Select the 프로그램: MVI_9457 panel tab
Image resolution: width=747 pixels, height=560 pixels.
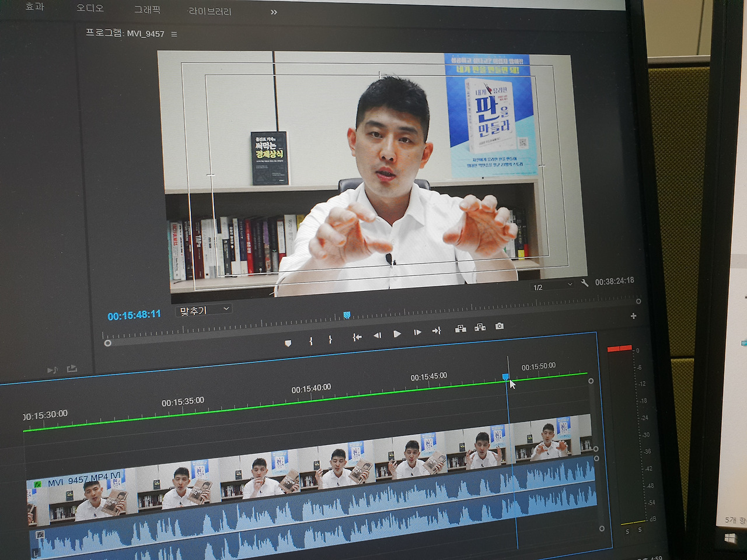coord(125,33)
